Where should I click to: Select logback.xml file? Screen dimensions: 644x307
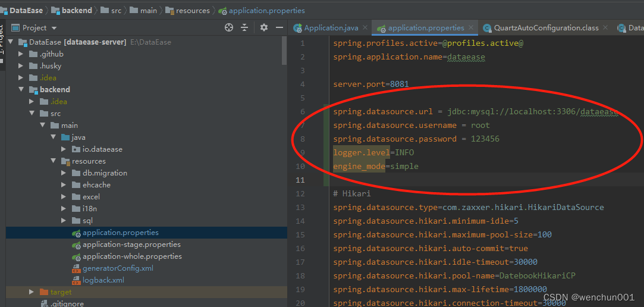[103, 280]
